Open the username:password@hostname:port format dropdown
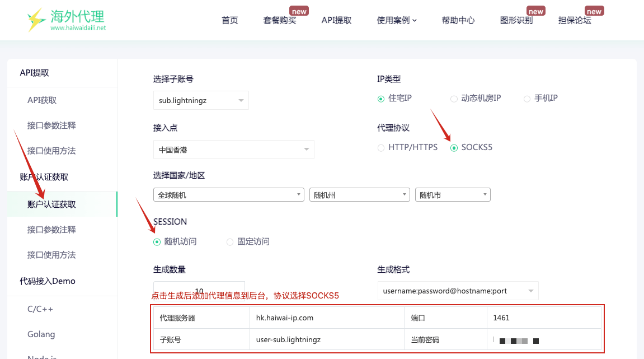This screenshot has width=644, height=359. (x=458, y=291)
